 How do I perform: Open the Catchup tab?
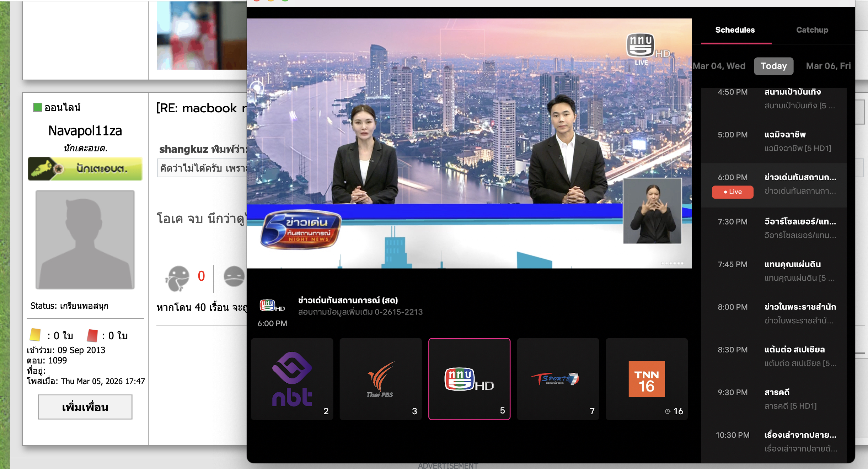click(x=812, y=30)
